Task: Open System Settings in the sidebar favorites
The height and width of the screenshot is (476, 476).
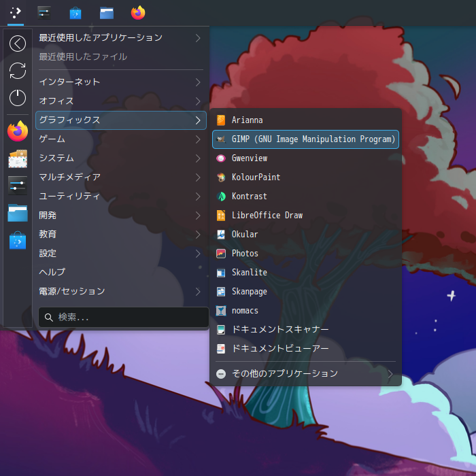Action: click(18, 186)
